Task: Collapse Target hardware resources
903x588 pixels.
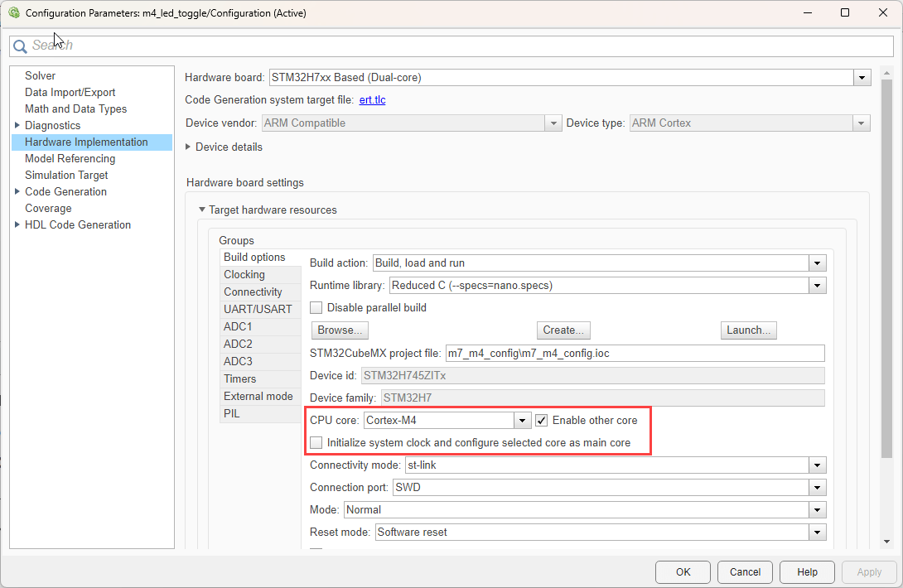Action: [x=201, y=210]
